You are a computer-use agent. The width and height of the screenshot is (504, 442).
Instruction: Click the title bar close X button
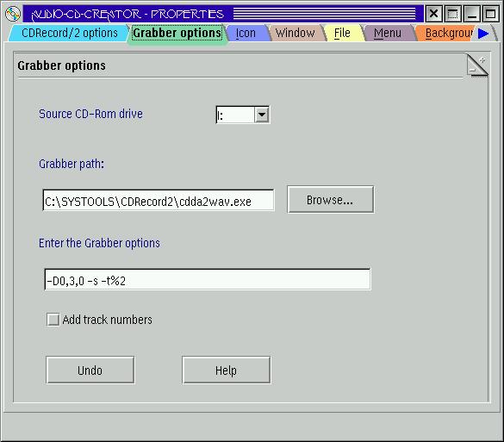(433, 14)
